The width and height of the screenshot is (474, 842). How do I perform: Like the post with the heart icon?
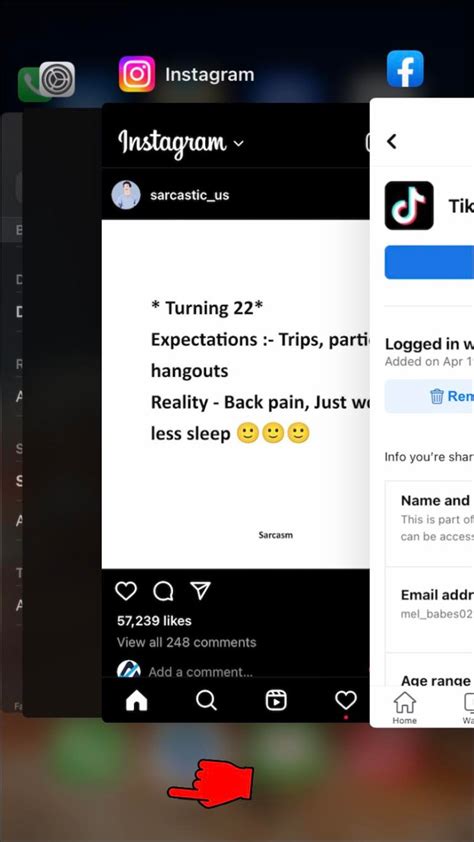coord(126,591)
